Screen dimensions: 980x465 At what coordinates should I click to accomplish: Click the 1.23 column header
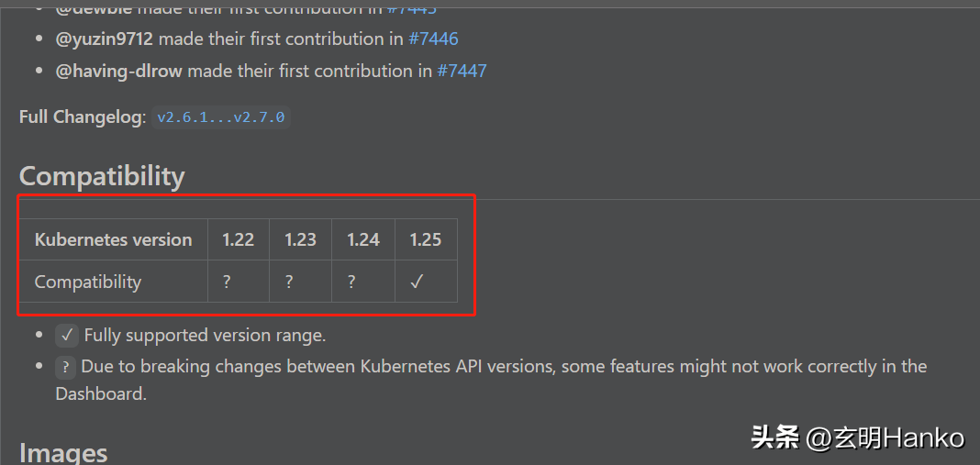[301, 239]
